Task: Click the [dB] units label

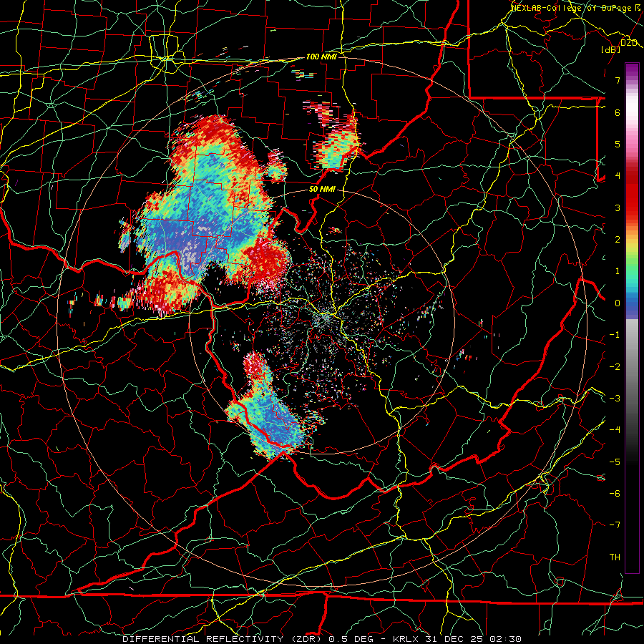Action: pyautogui.click(x=611, y=49)
